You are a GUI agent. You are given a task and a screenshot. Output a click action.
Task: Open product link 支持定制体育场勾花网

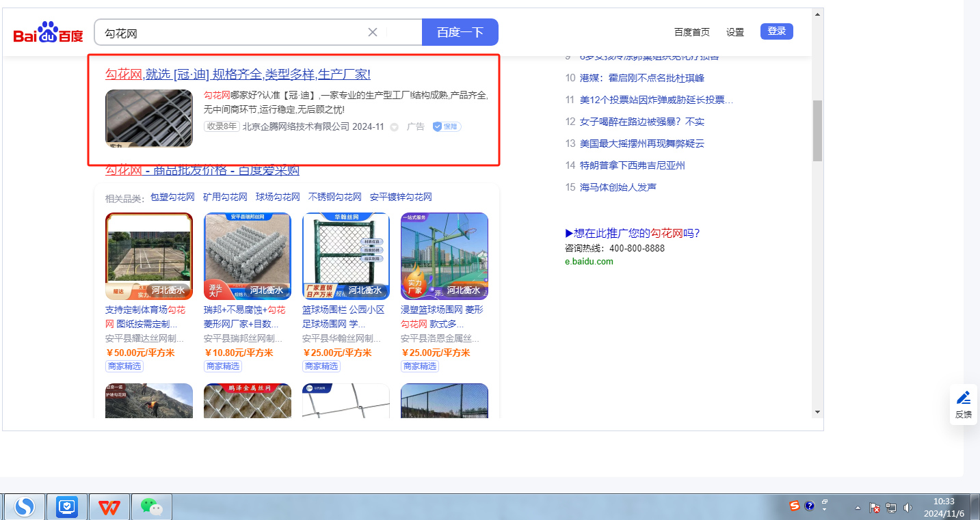click(x=145, y=316)
